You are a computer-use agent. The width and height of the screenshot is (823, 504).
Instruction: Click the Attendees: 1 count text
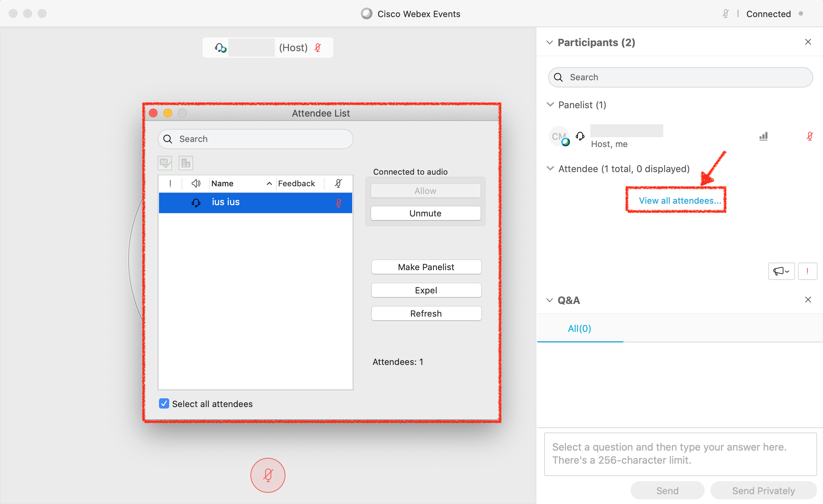tap(398, 362)
